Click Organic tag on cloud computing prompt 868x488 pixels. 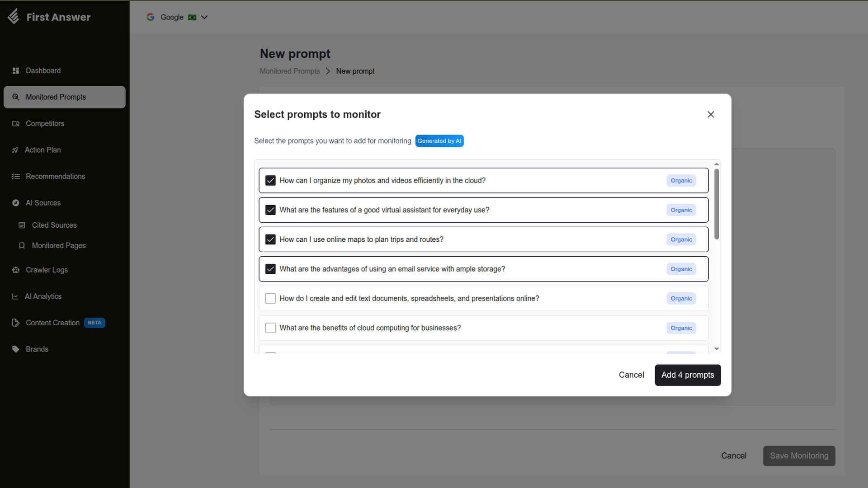681,328
